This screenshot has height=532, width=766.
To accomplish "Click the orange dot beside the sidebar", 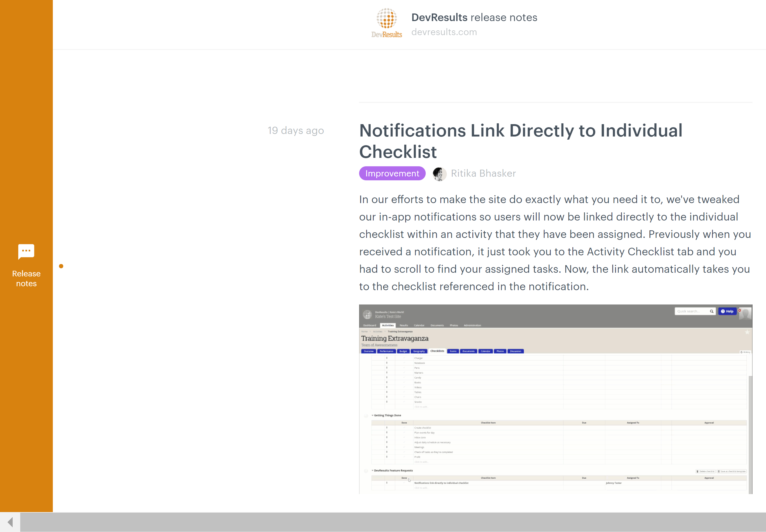I will point(61,266).
